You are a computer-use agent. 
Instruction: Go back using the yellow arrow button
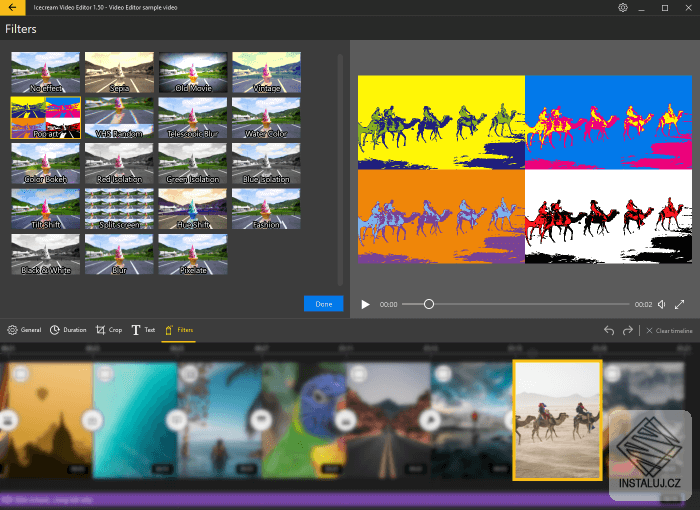pos(12,8)
